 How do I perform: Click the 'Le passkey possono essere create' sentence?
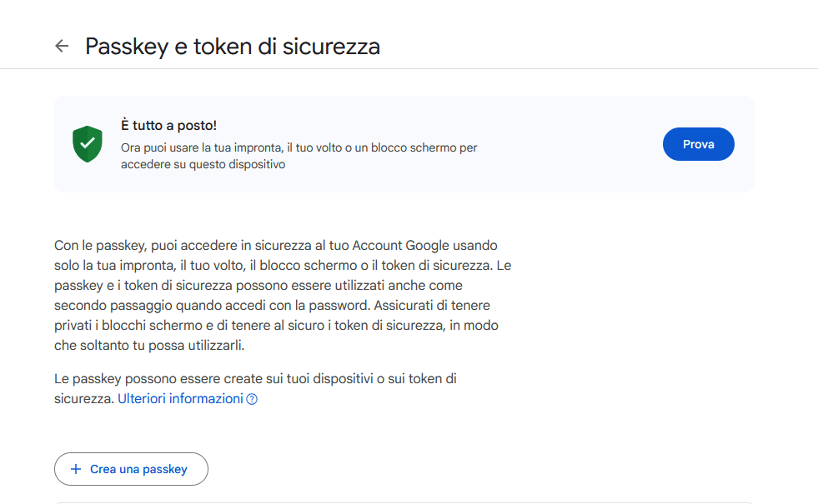click(255, 379)
